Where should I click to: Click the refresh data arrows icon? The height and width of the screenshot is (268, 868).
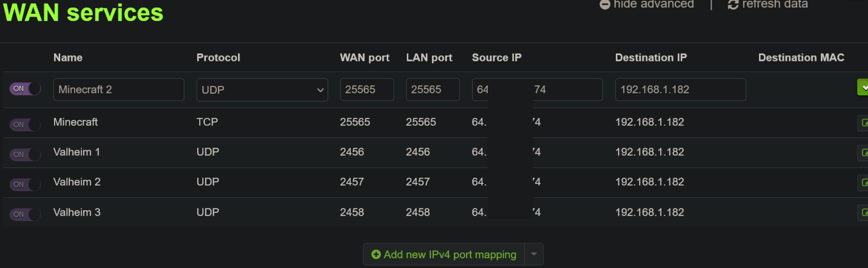point(733,4)
